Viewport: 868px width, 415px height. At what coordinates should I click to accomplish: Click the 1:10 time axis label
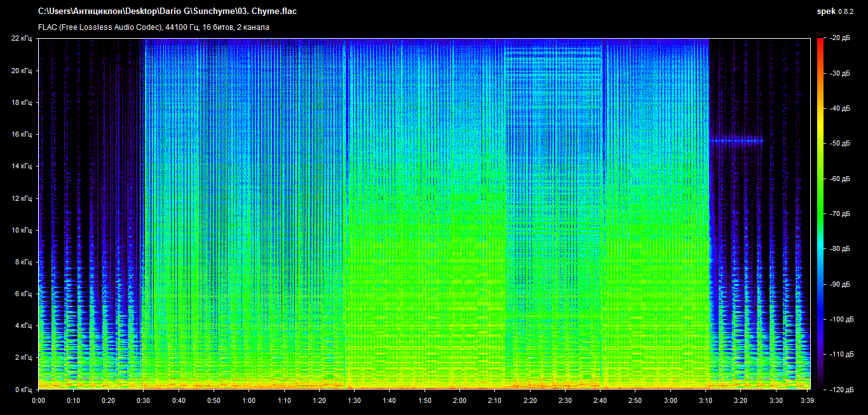(285, 401)
